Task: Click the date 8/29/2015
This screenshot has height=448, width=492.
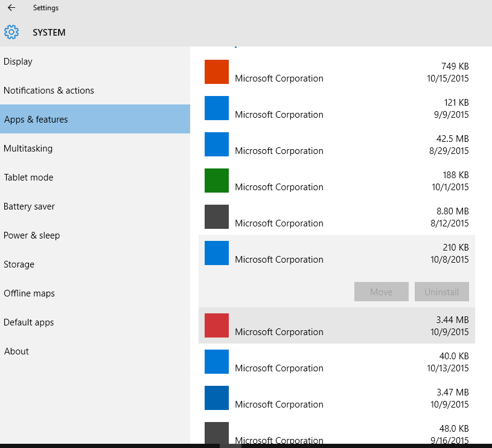Action: (449, 150)
